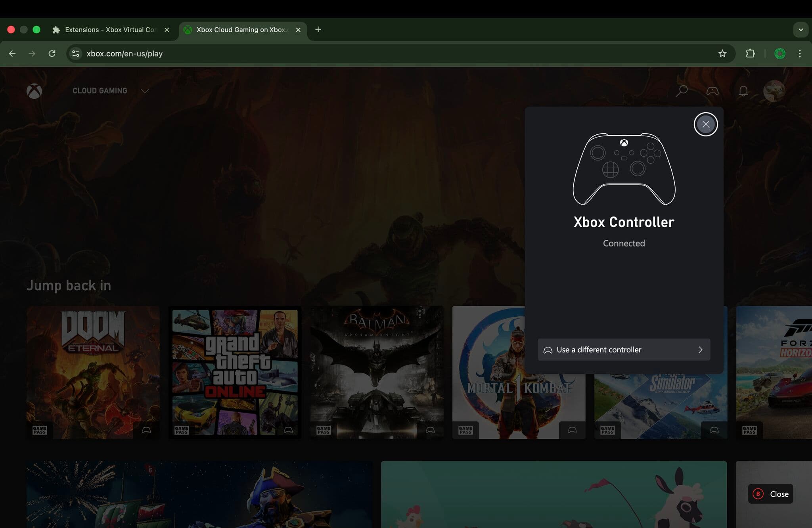Click the Xbox logo in the top left

tap(35, 91)
